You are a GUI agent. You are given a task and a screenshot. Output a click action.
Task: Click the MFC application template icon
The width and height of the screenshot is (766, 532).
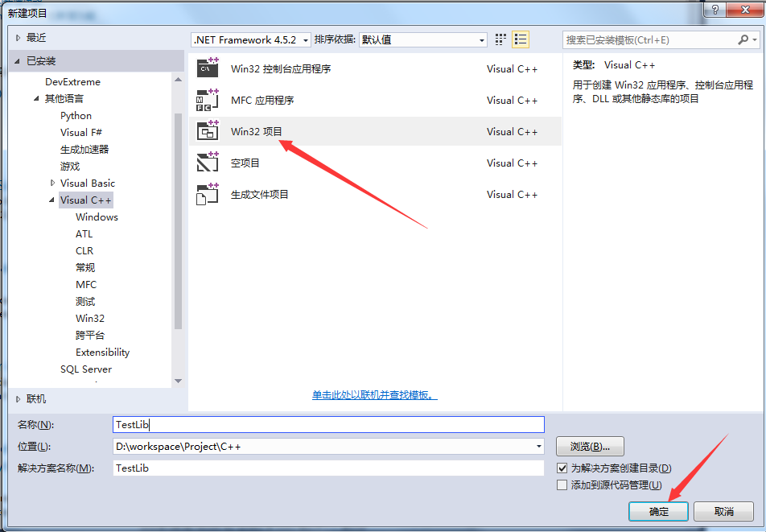207,100
